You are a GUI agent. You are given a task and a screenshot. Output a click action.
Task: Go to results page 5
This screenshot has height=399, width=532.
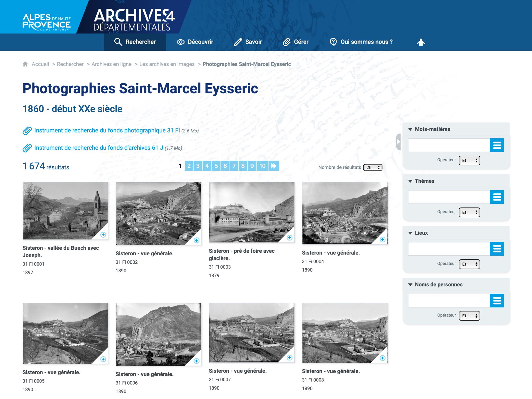pyautogui.click(x=216, y=166)
